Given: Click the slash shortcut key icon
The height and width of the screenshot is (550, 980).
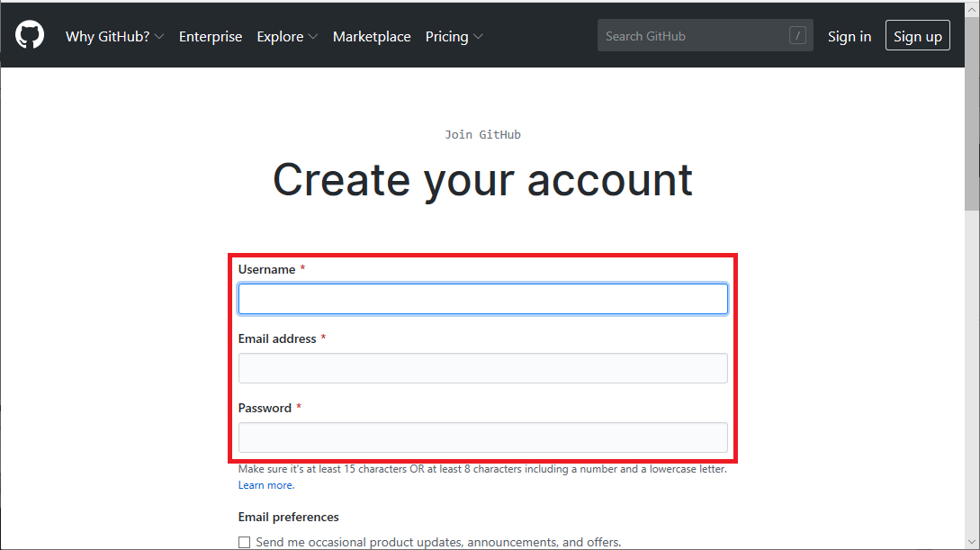Looking at the screenshot, I should pyautogui.click(x=797, y=36).
